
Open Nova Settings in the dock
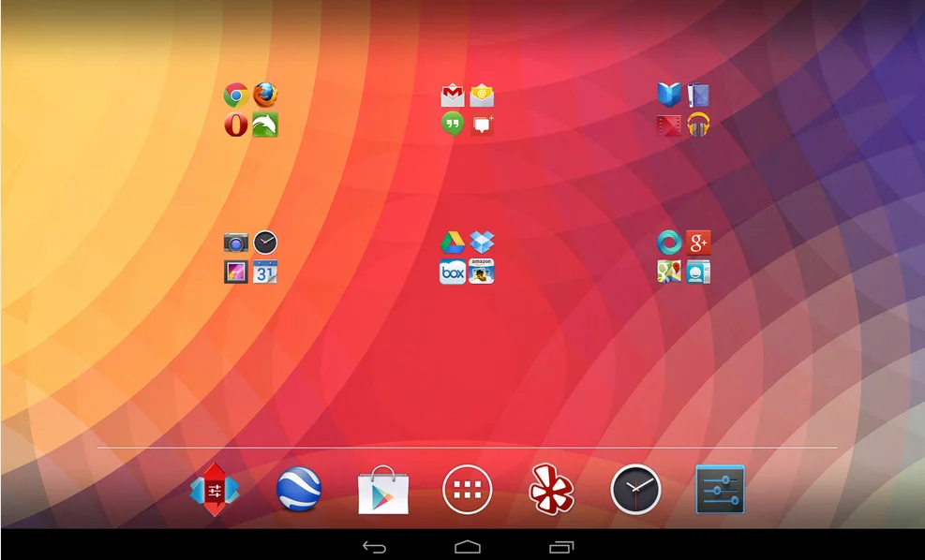pyautogui.click(x=215, y=490)
